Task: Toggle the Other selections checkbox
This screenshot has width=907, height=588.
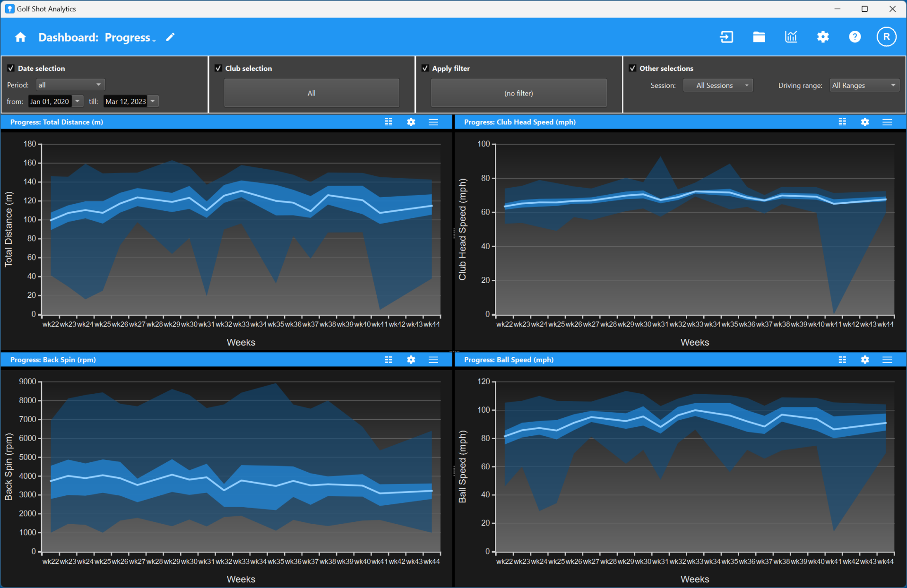Action: tap(632, 68)
